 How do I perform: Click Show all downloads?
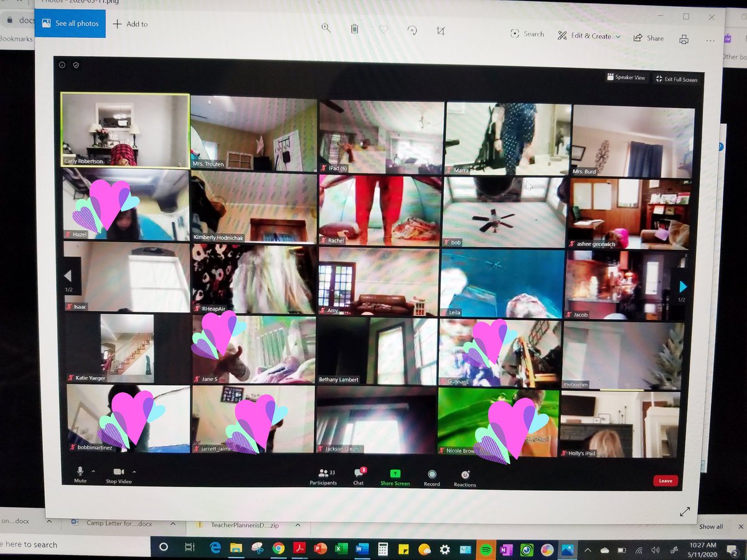click(x=710, y=526)
